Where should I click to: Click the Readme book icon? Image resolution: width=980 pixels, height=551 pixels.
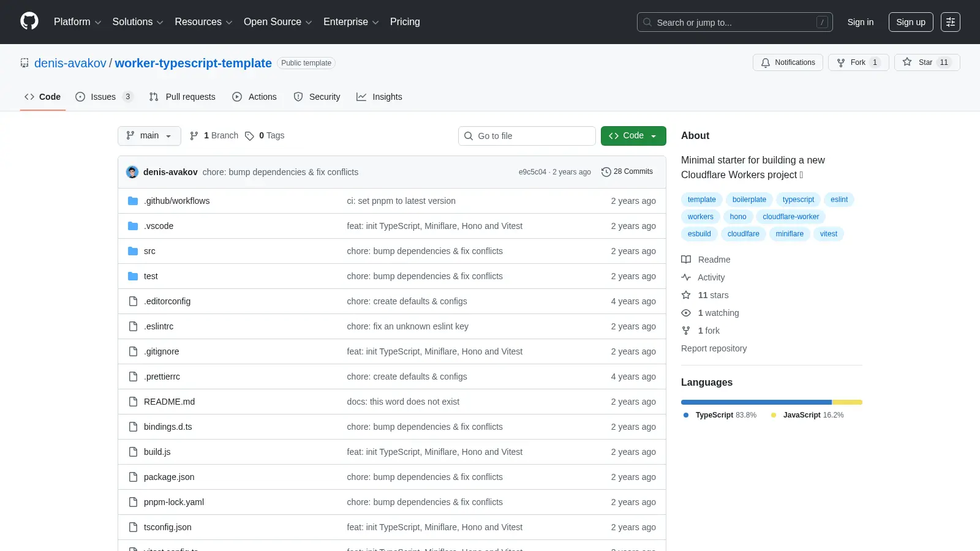tap(686, 260)
